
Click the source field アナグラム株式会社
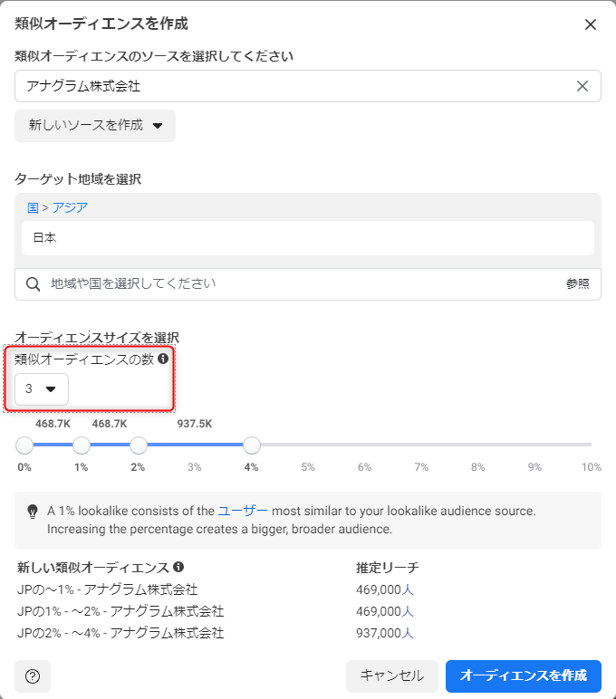click(290, 86)
